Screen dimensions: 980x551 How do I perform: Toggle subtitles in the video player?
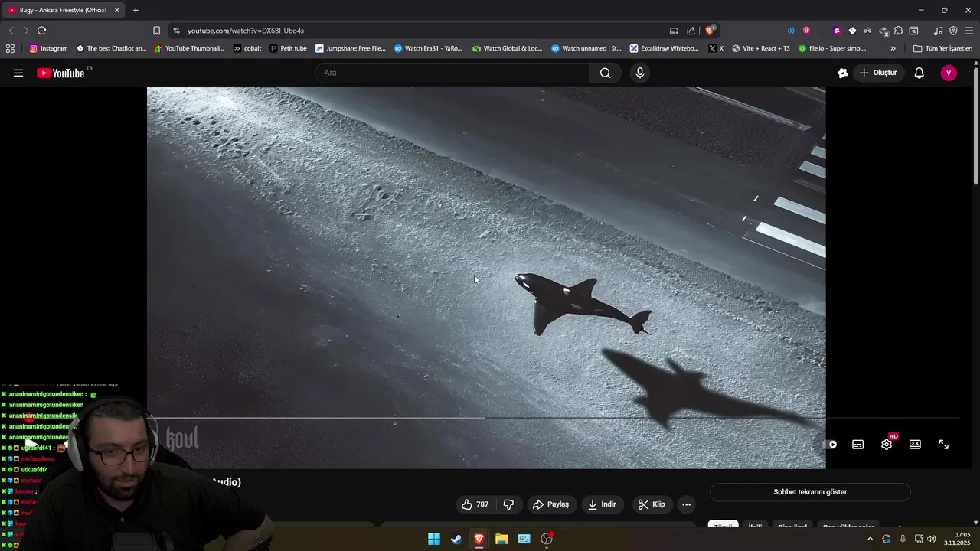coord(858,445)
